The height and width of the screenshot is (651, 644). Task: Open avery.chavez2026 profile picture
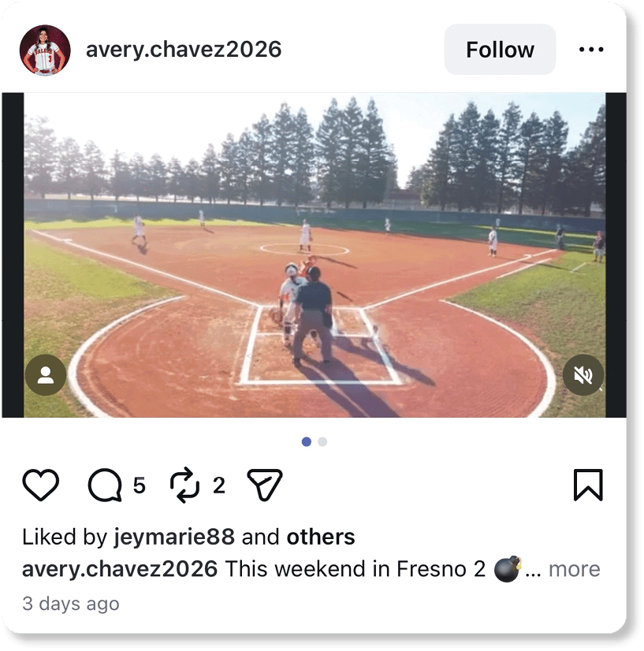point(45,50)
